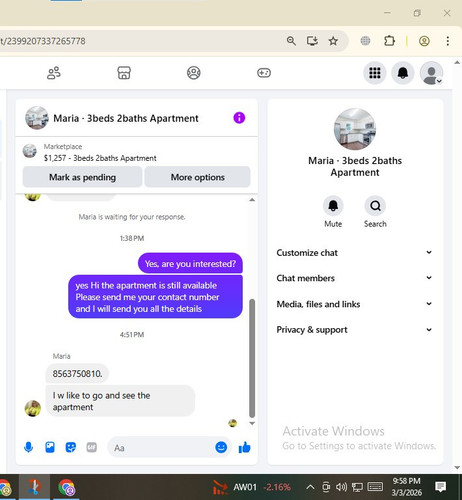Open the taskbar clock 9:58 PM

406,487
